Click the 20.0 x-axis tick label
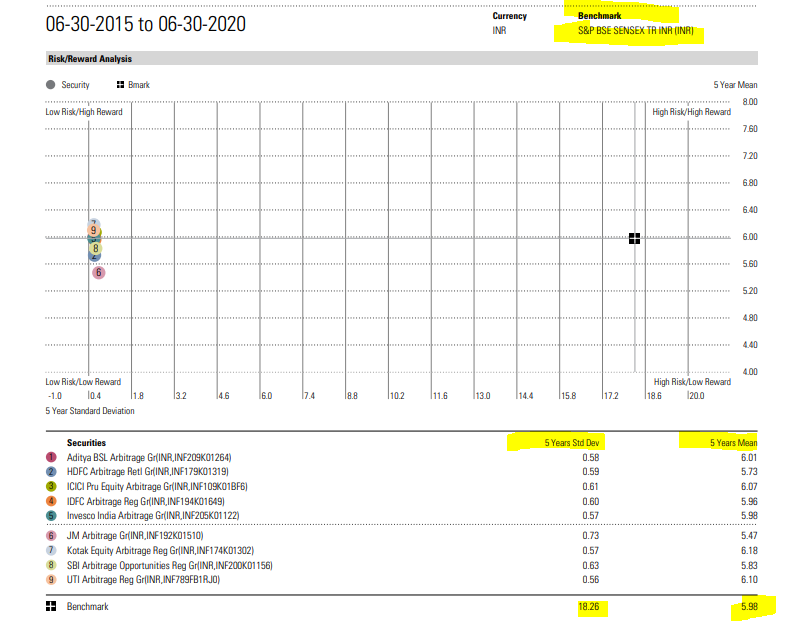Image resolution: width=785 pixels, height=626 pixels. [696, 396]
